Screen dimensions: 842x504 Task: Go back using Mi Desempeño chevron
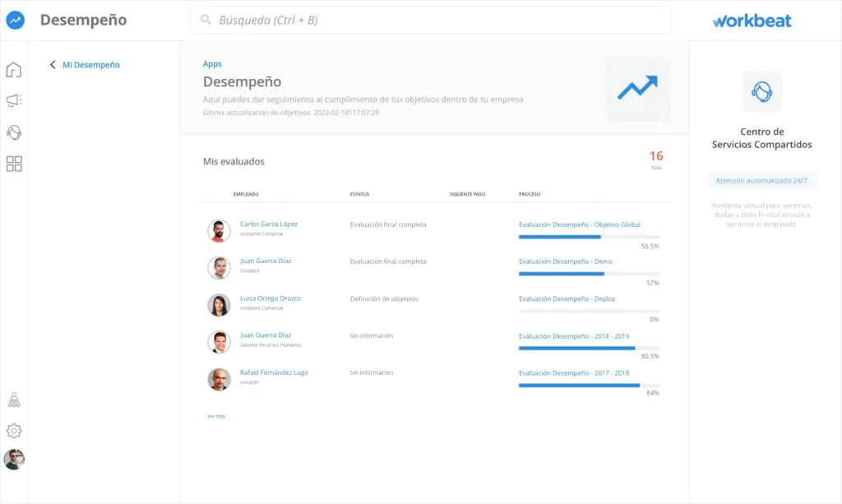[x=53, y=65]
